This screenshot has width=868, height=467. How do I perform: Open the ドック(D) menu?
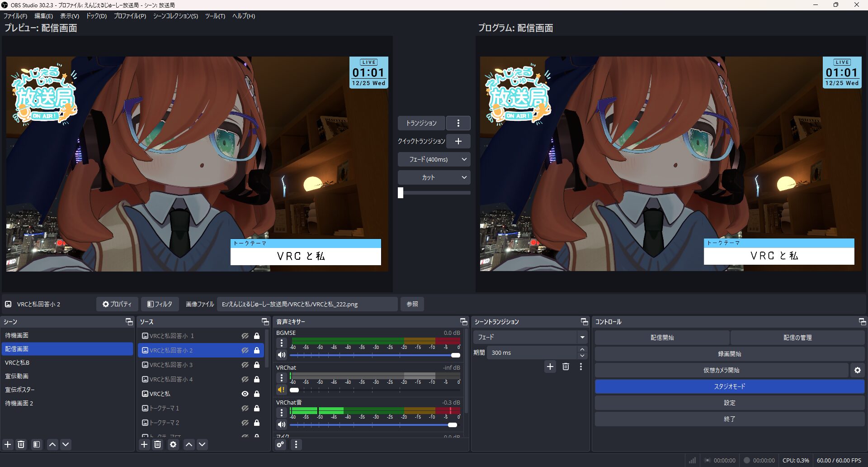click(x=96, y=16)
